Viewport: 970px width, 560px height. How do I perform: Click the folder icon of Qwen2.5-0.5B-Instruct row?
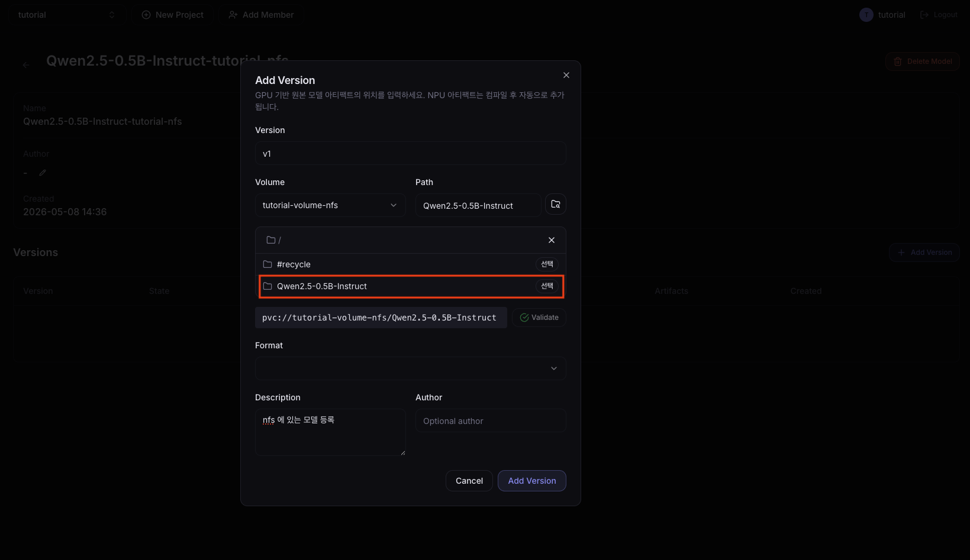coord(268,286)
